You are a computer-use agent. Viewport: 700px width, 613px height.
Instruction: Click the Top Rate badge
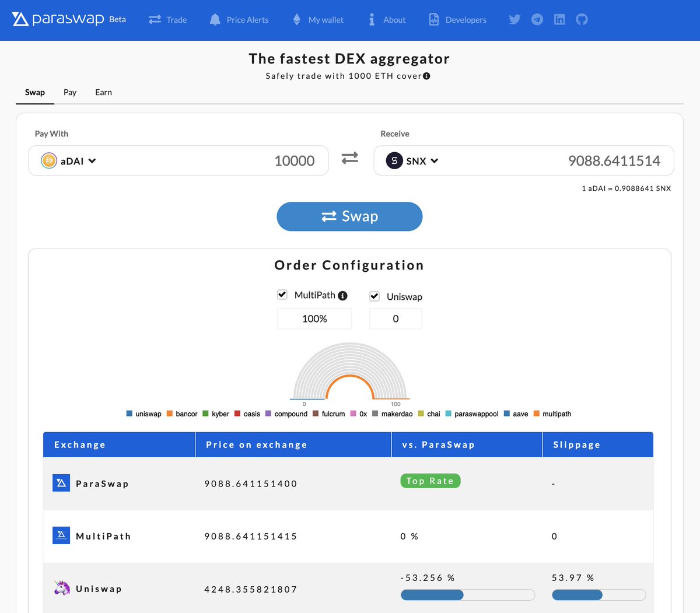point(430,481)
